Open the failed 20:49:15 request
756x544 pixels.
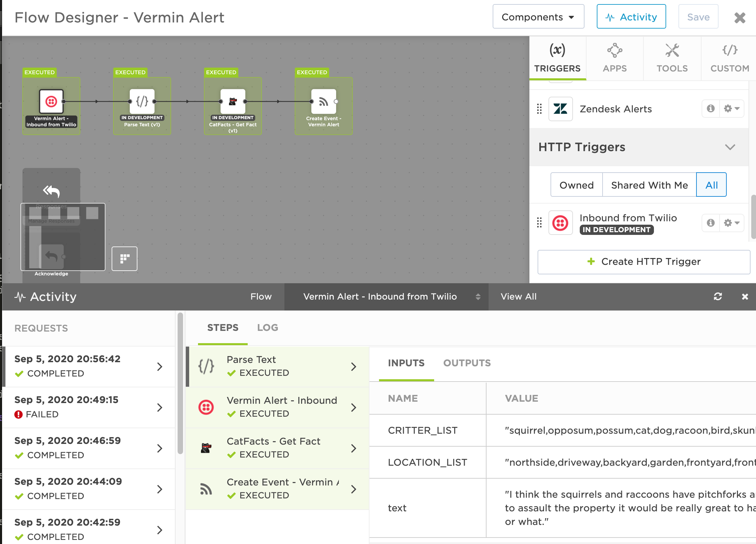(88, 407)
